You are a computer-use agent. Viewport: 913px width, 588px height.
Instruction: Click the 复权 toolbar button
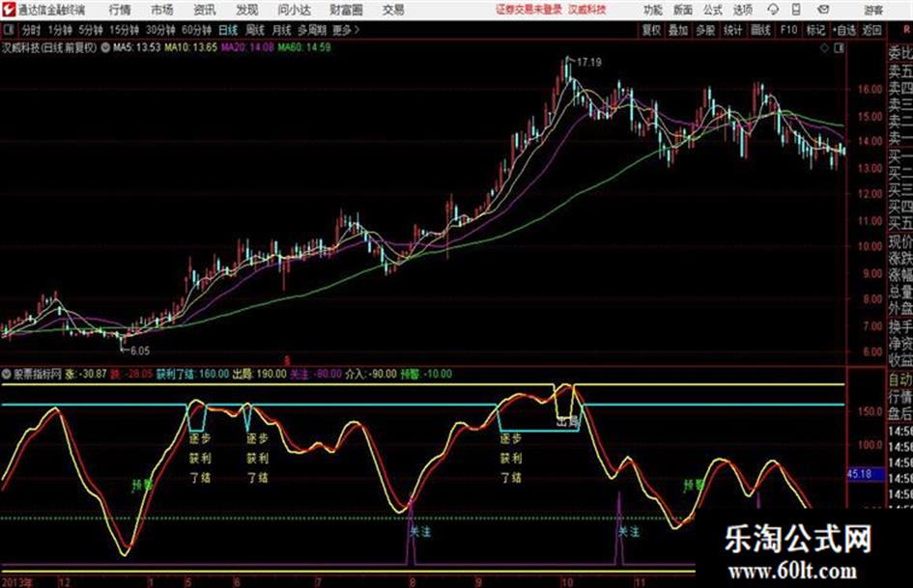point(651,30)
